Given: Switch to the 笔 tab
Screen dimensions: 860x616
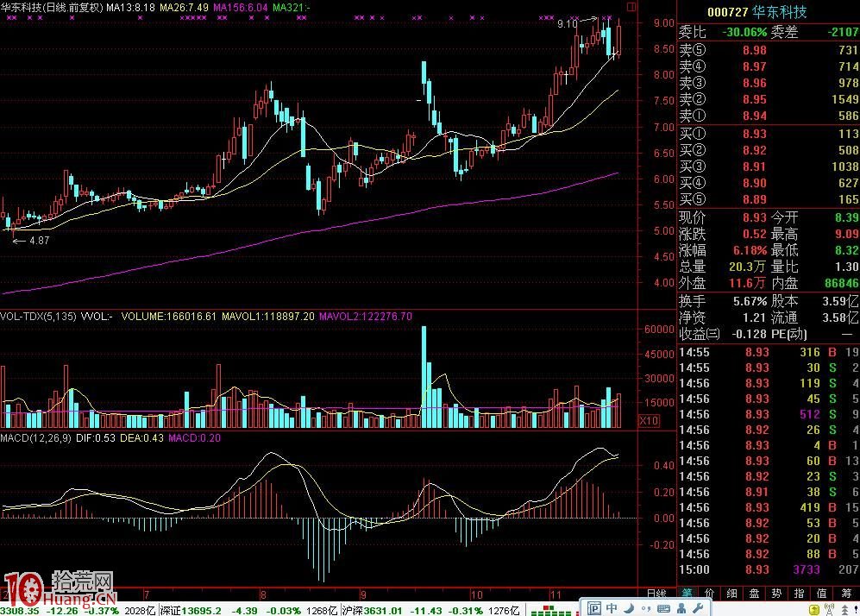Looking at the screenshot, I should (687, 594).
